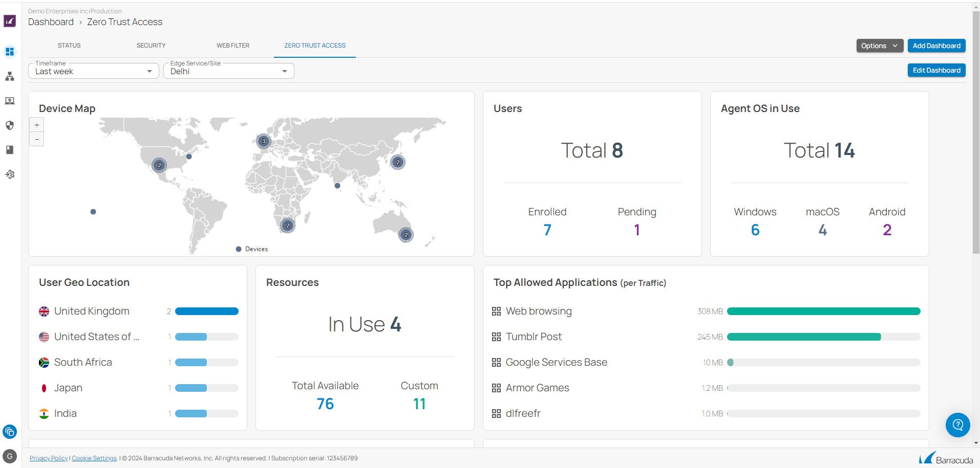Screen dimensions: 980x468
Task: Open the Timeframe dropdown
Action: 94,71
